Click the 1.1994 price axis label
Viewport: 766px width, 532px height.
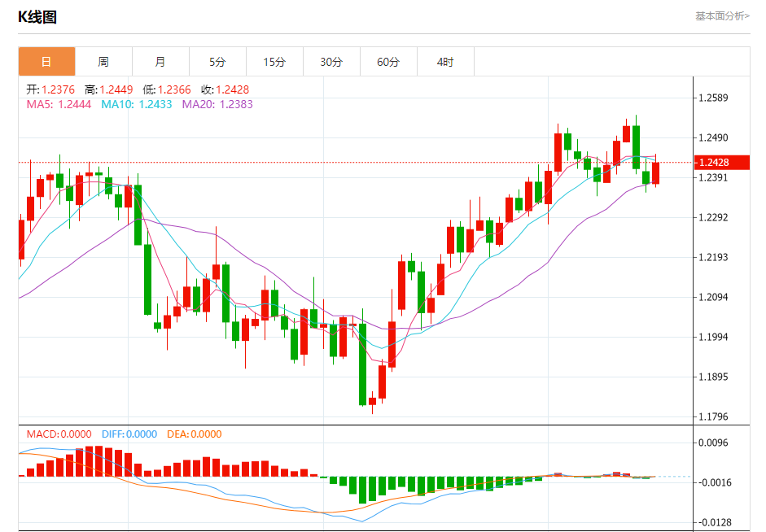[x=713, y=337]
